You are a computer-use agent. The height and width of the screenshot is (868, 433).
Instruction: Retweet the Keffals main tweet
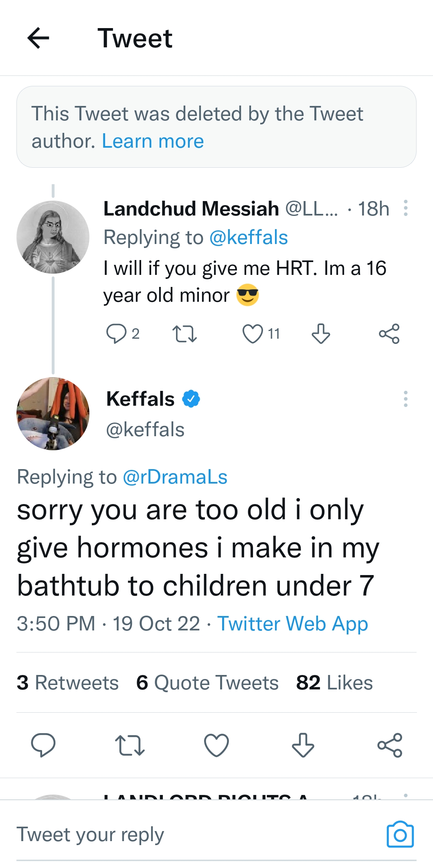tap(129, 745)
